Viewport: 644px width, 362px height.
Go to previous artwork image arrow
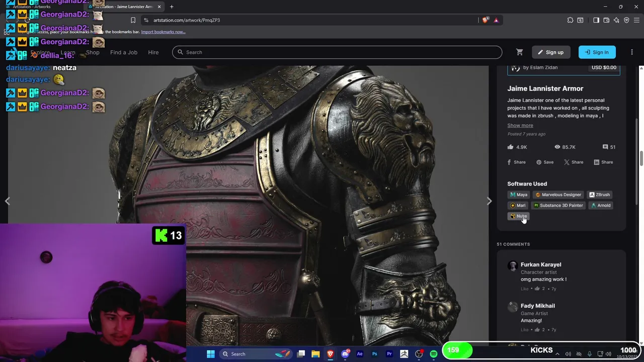tap(7, 201)
